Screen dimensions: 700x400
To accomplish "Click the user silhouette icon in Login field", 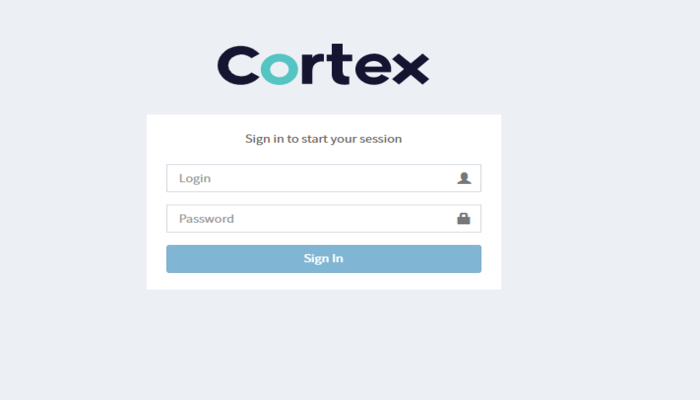I will (x=464, y=178).
